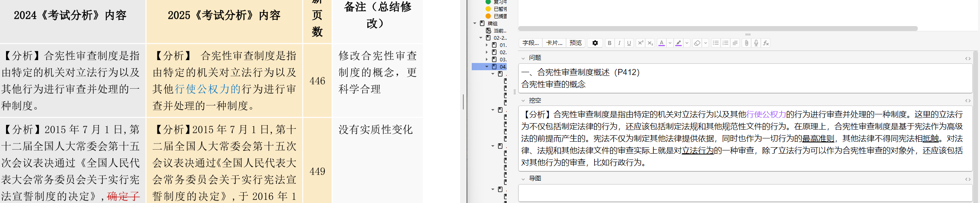Toggle HTML editor for 导图 field

click(x=968, y=179)
